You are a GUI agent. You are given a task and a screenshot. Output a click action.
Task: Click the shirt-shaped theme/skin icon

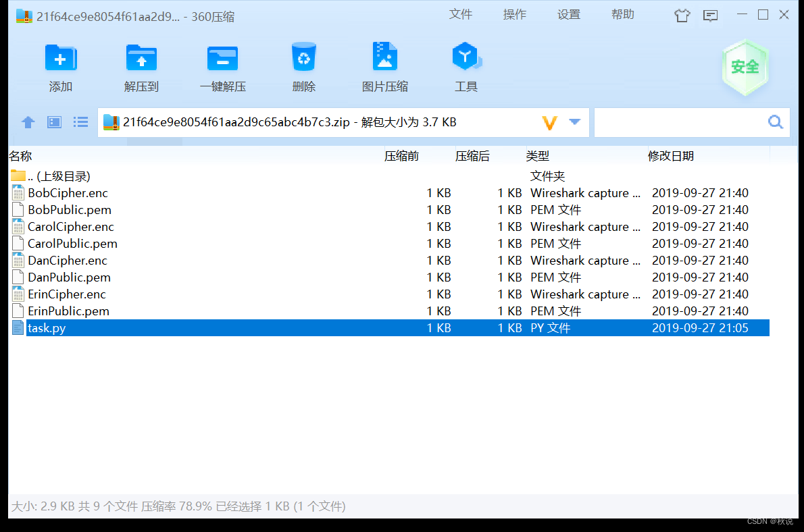click(682, 15)
